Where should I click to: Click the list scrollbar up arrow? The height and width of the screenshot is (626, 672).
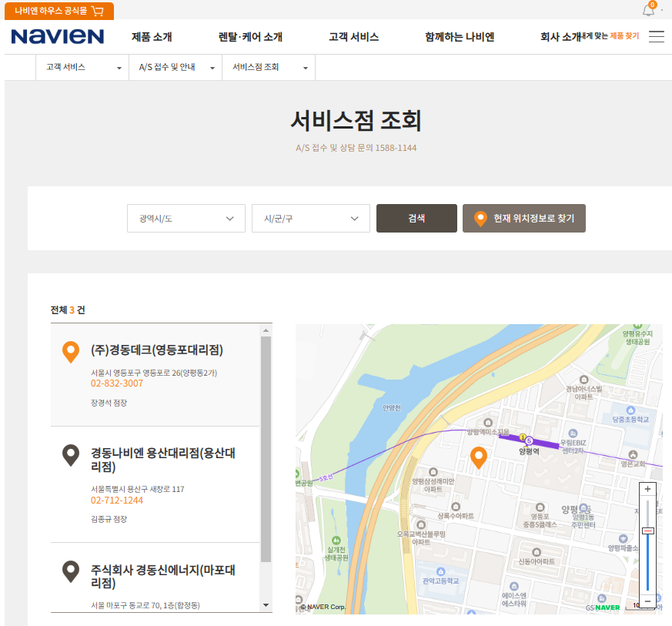coord(266,330)
